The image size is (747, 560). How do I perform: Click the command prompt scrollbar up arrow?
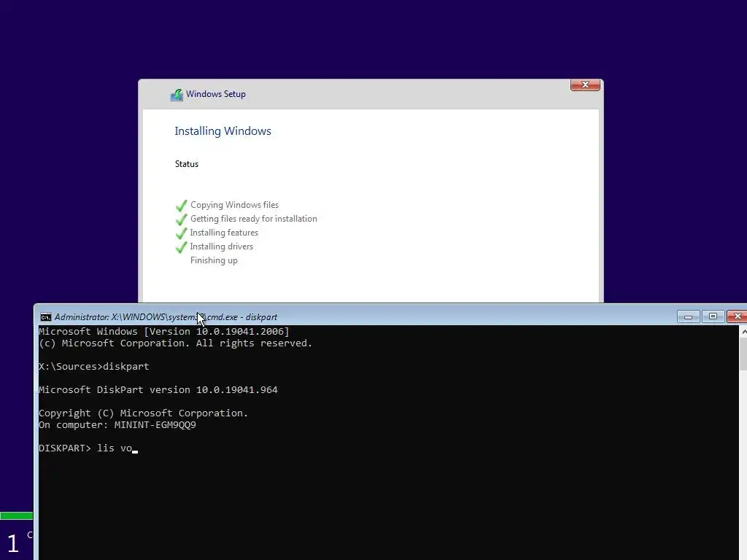pyautogui.click(x=743, y=332)
